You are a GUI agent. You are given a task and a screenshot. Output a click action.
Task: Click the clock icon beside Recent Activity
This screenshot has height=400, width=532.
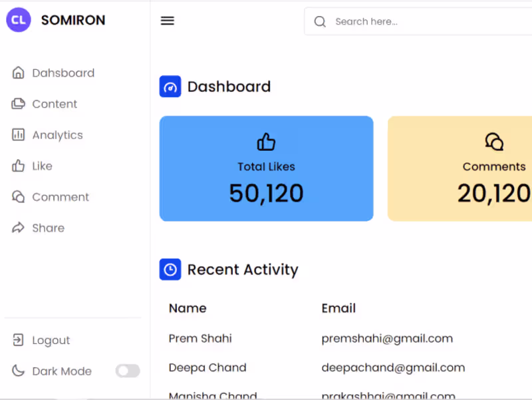tap(170, 270)
